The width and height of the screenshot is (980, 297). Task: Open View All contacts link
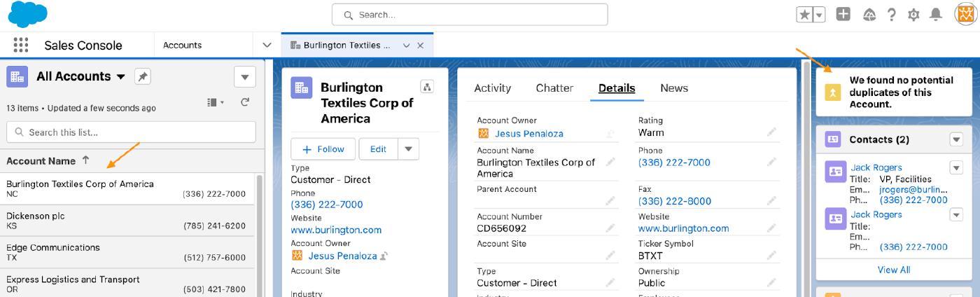(893, 270)
